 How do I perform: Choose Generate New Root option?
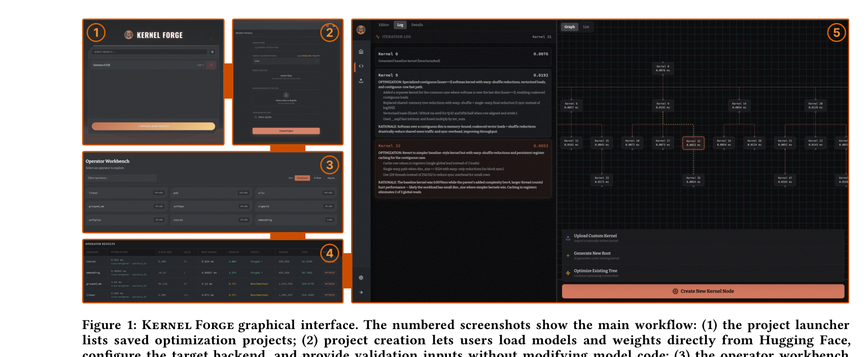[x=703, y=255]
